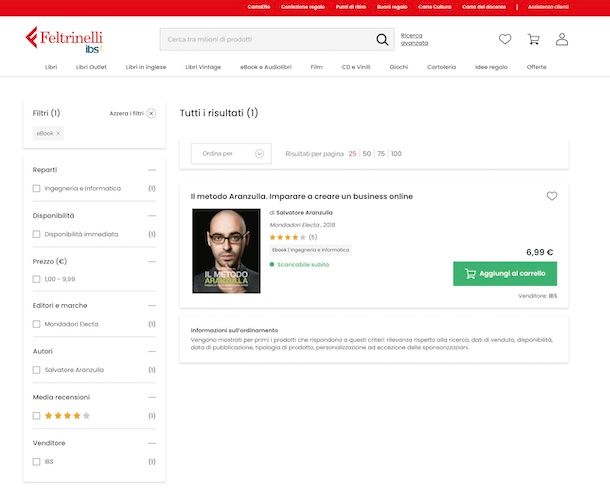Open the Assistenza clienti link

coord(548,7)
